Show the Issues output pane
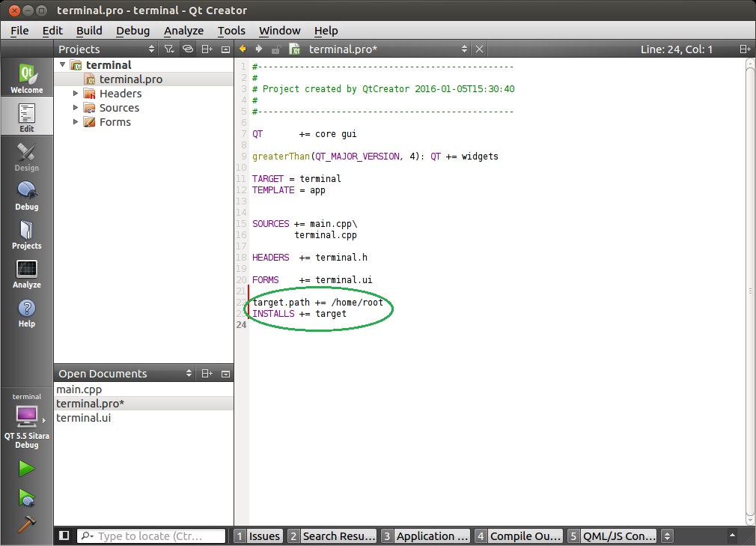756x546 pixels. 258,536
